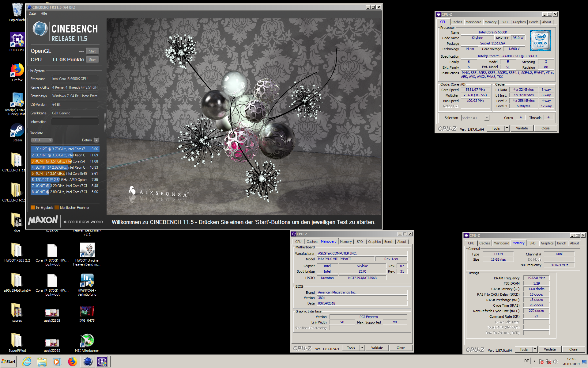This screenshot has height=368, width=588.
Task: Open Bench tab in top CPU-Z window
Action: point(533,22)
